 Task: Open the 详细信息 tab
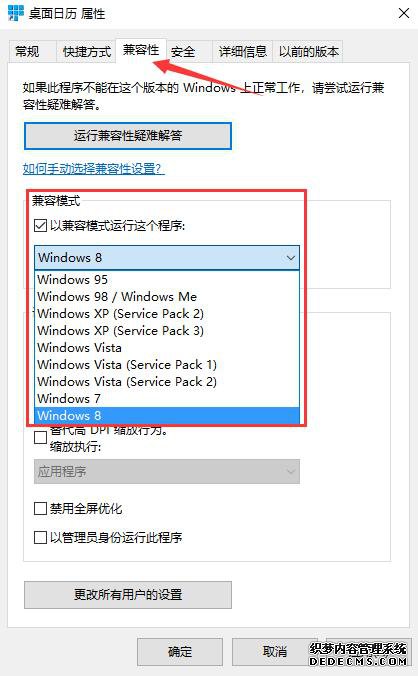click(243, 52)
